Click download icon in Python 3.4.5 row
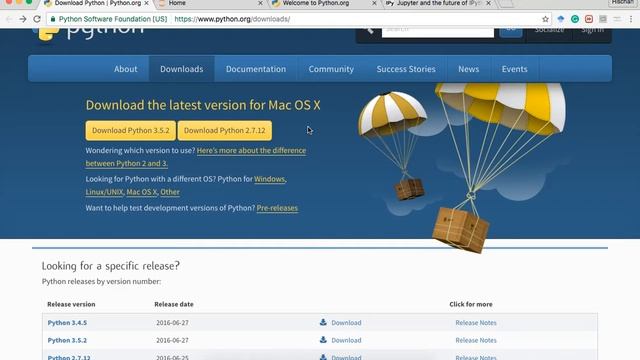Image resolution: width=640 pixels, height=360 pixels. point(323,322)
